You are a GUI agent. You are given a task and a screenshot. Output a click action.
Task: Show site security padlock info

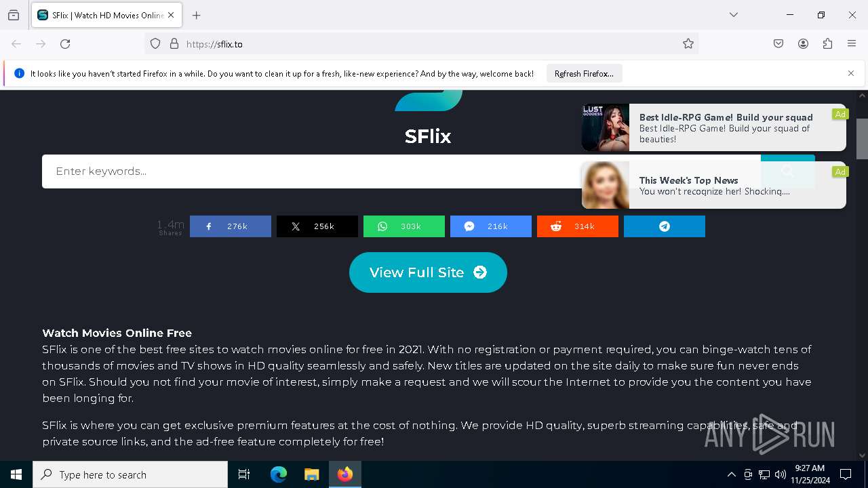(x=174, y=43)
